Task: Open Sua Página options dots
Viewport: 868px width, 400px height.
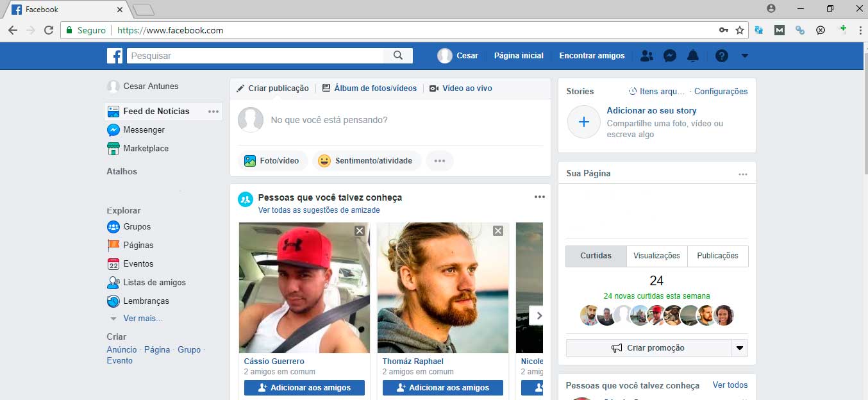Action: 743,174
